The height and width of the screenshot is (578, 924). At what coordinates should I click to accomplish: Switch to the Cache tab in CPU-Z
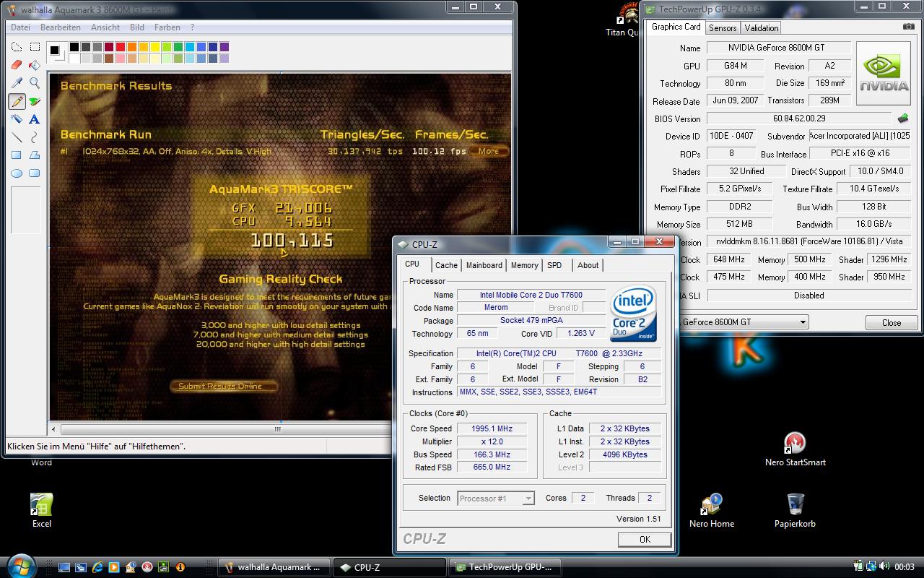446,265
